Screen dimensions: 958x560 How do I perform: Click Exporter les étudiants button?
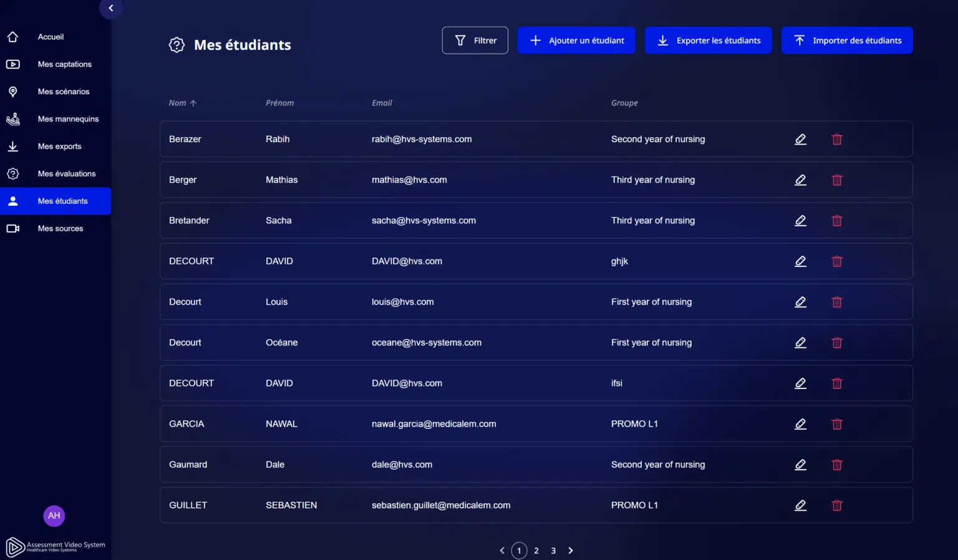709,41
